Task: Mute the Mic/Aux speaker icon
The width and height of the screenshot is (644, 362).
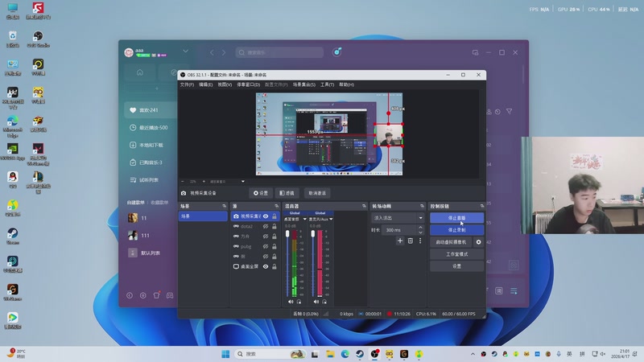Action: click(x=315, y=302)
